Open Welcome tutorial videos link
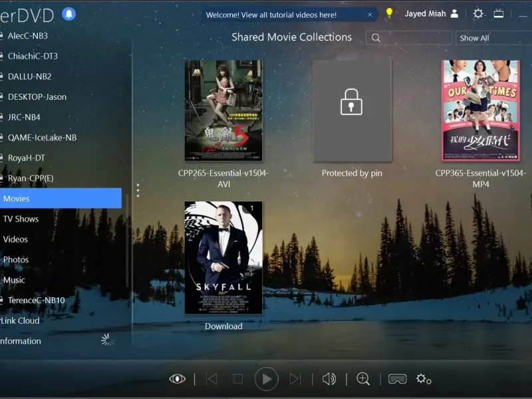 coord(271,15)
